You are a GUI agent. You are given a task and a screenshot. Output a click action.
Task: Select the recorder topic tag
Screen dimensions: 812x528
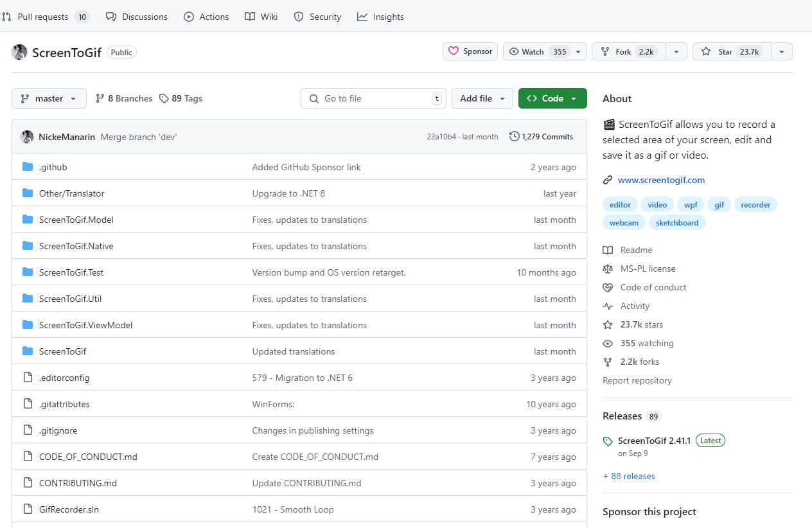tap(755, 205)
